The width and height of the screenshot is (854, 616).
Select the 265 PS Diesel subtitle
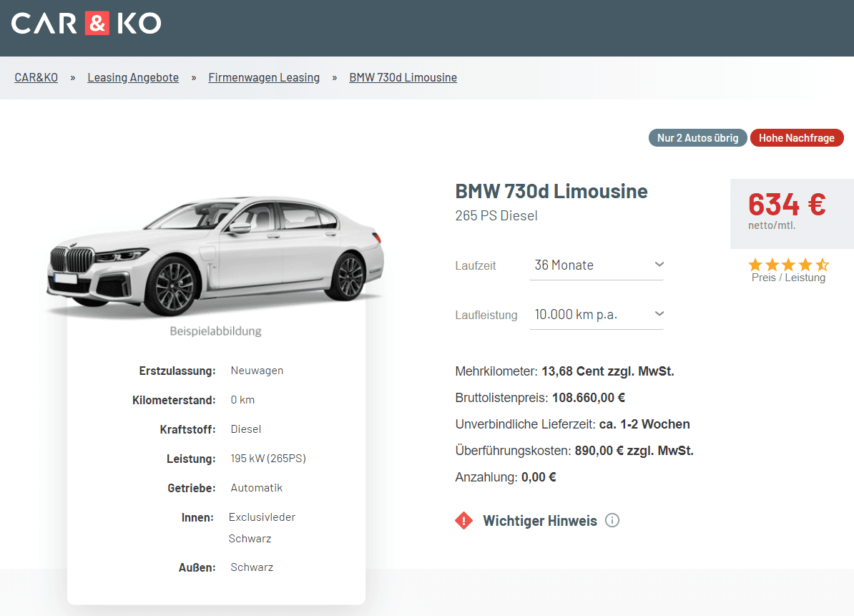[x=496, y=216]
